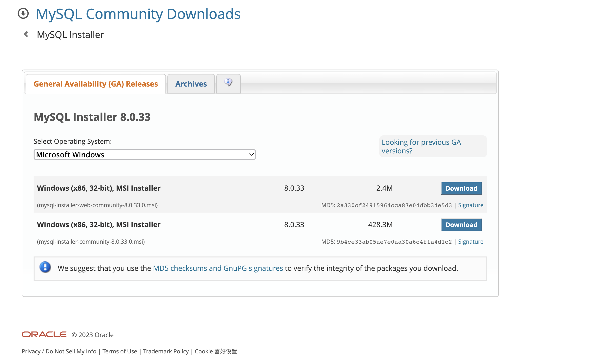The height and width of the screenshot is (364, 605).
Task: Open Terms of Use in the footer
Action: 120,351
